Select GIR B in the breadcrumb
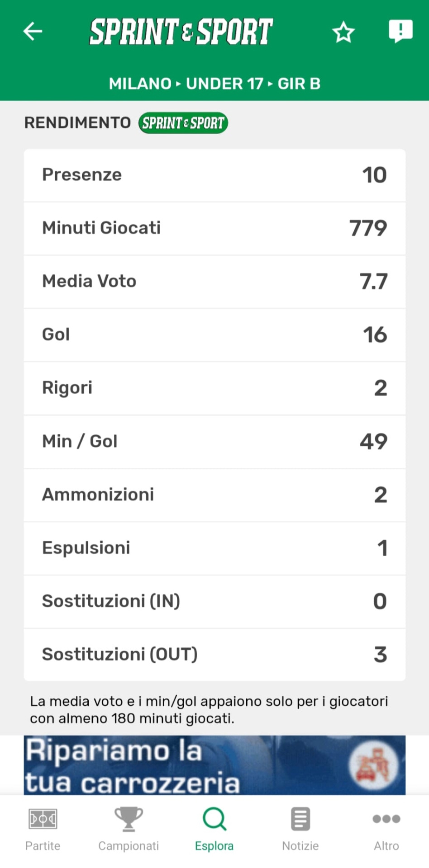 [x=299, y=84]
